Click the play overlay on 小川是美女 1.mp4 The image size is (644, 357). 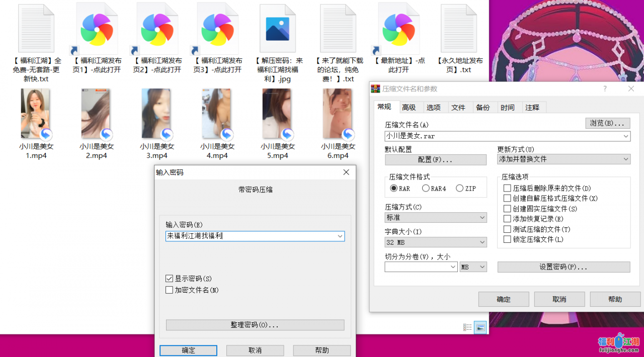coord(45,133)
